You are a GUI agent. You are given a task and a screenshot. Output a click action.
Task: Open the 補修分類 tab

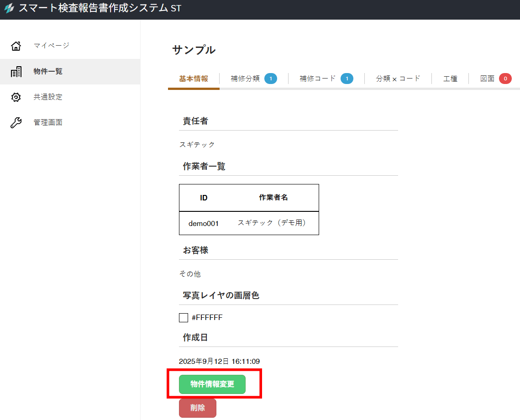pos(245,79)
